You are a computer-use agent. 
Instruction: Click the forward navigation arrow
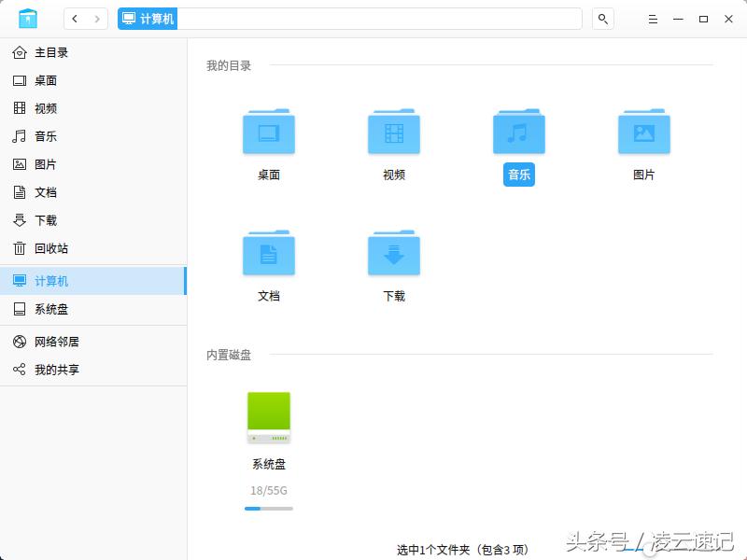tap(96, 18)
